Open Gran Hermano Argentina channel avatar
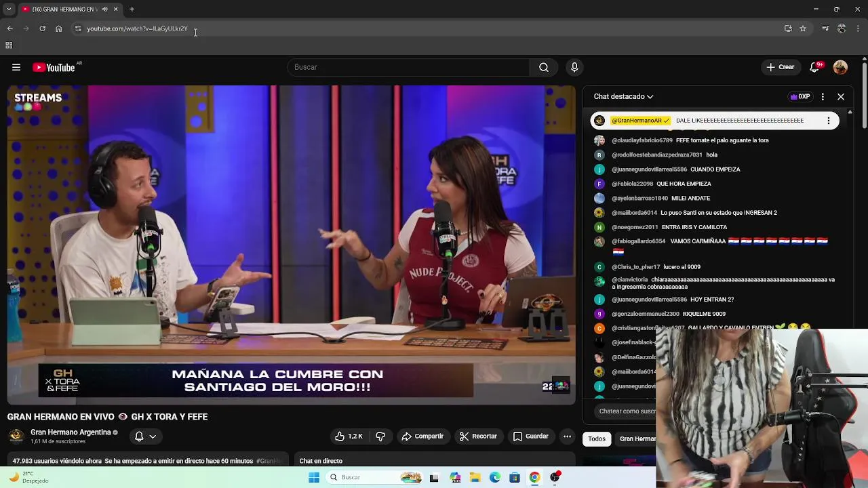Screen dimensions: 868x488 pyautogui.click(x=16, y=436)
